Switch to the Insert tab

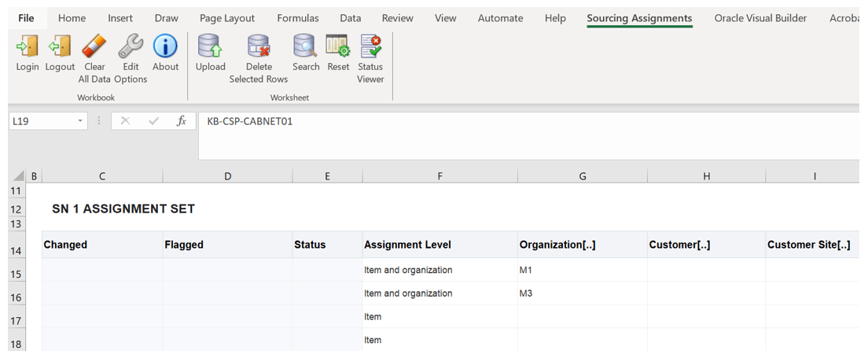120,18
